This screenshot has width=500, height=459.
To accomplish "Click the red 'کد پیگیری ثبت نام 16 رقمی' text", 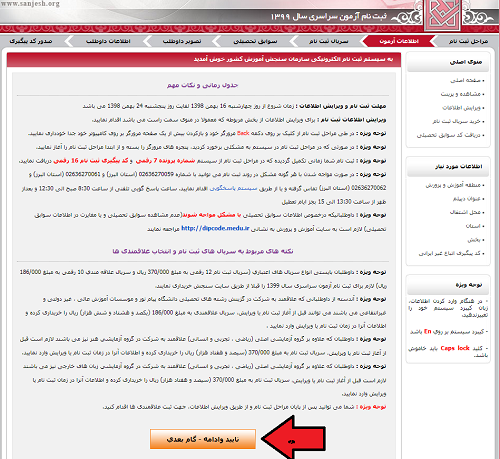I will click(x=91, y=160).
